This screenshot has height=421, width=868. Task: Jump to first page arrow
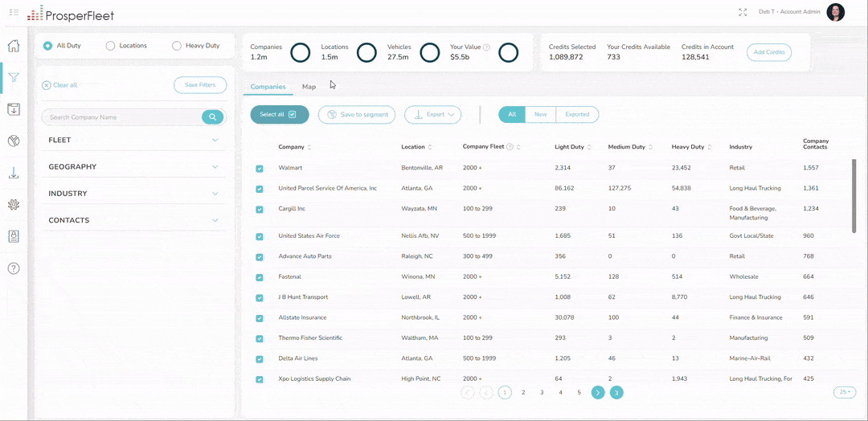click(x=467, y=392)
